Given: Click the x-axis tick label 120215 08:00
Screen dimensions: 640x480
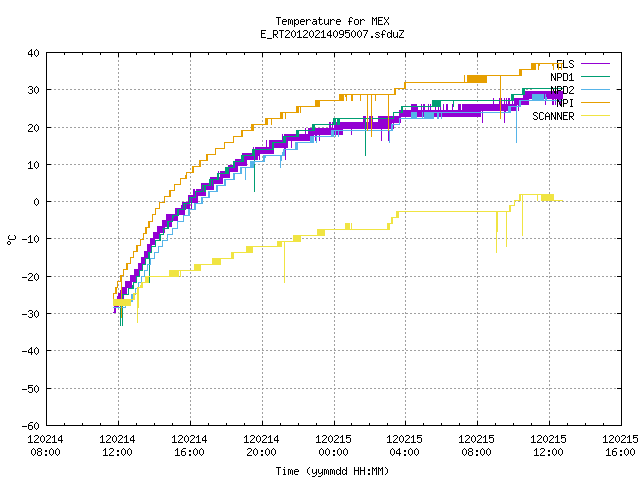Looking at the screenshot, I should point(476,446).
